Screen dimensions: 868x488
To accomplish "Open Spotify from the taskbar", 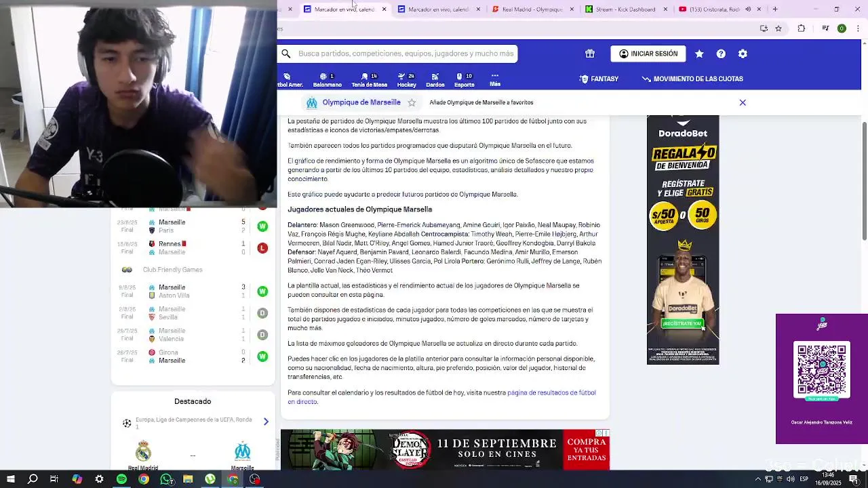I will tap(121, 479).
